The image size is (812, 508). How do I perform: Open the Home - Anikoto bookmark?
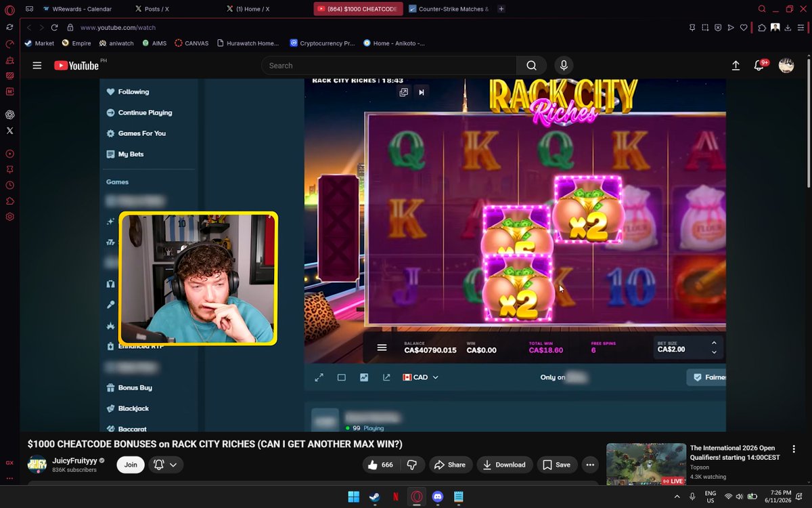coord(394,43)
